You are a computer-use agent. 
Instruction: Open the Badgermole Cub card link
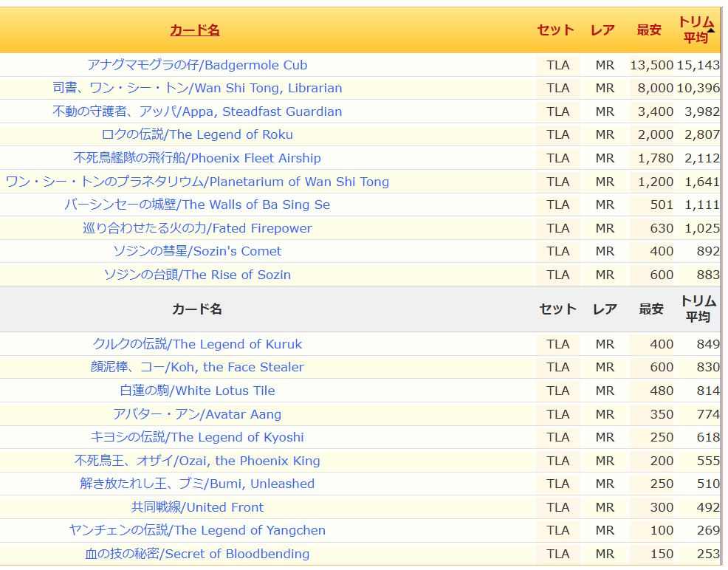(x=197, y=65)
